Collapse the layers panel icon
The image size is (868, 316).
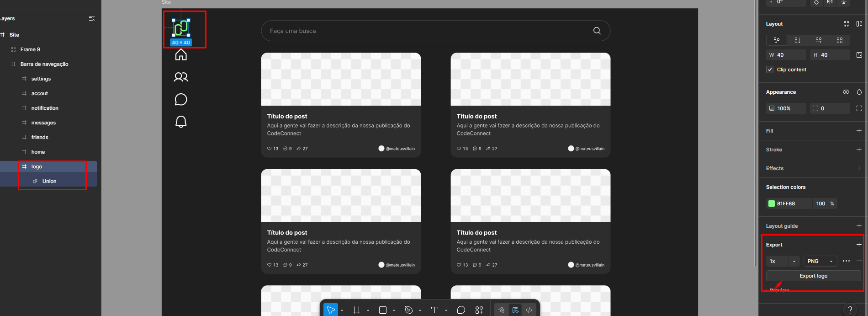[92, 18]
